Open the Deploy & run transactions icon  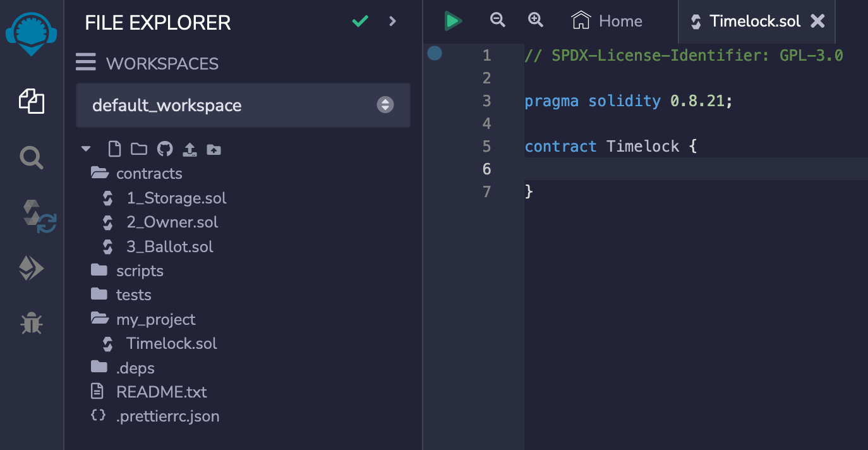(32, 269)
